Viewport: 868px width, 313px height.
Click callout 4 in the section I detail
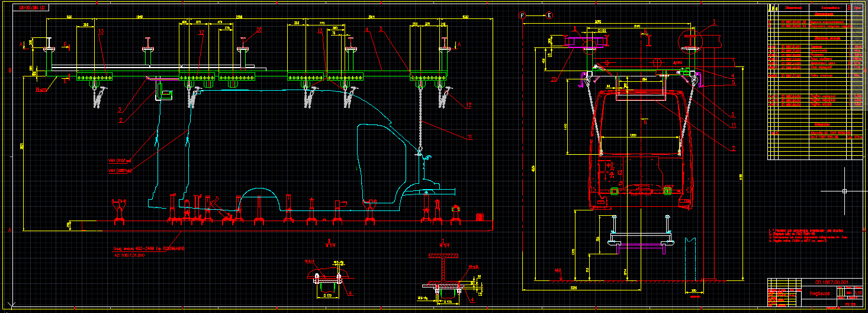(472, 300)
